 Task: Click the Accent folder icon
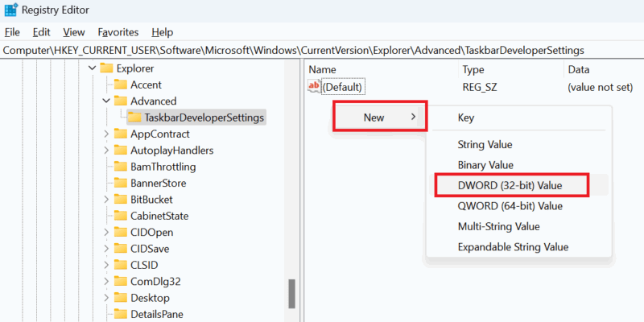(120, 85)
